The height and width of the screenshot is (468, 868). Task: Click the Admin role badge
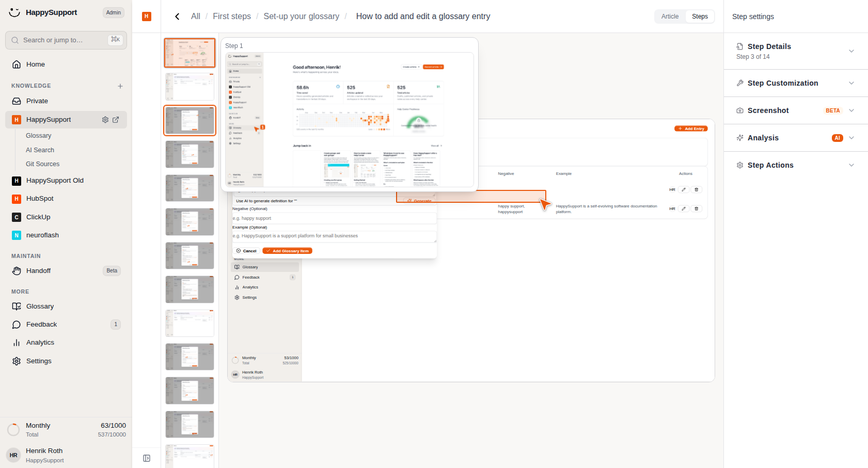click(x=114, y=12)
